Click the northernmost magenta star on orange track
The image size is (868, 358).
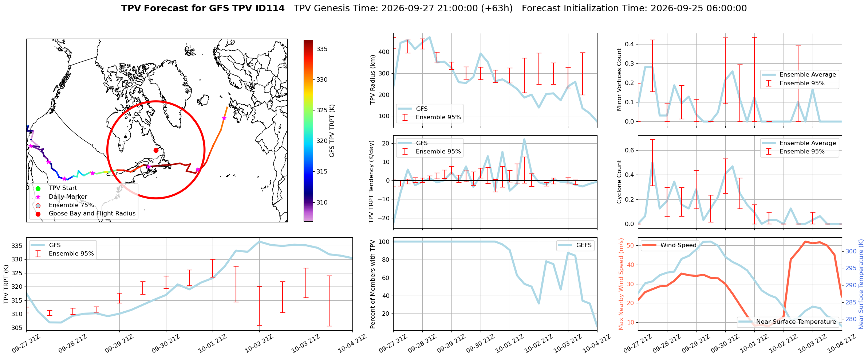click(224, 118)
